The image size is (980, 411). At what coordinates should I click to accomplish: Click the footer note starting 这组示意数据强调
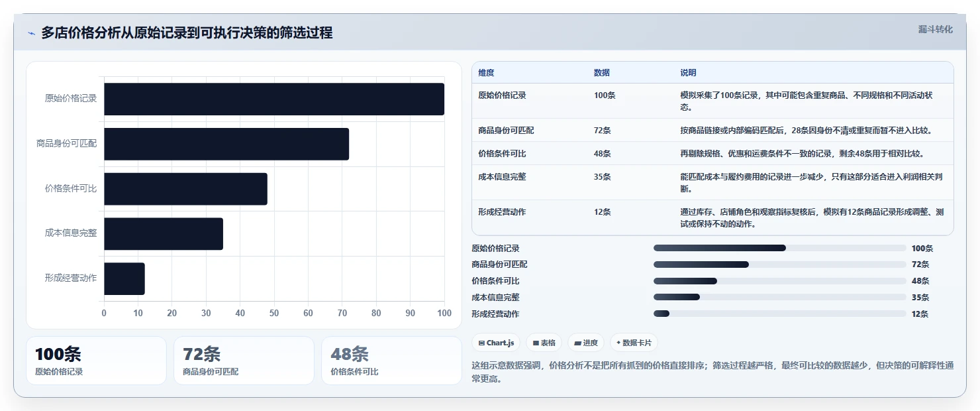712,372
